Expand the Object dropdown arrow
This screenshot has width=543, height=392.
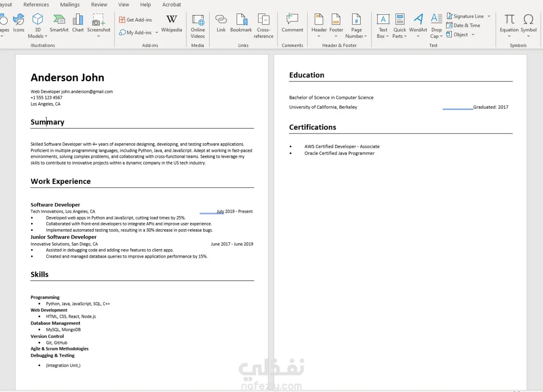(473, 35)
